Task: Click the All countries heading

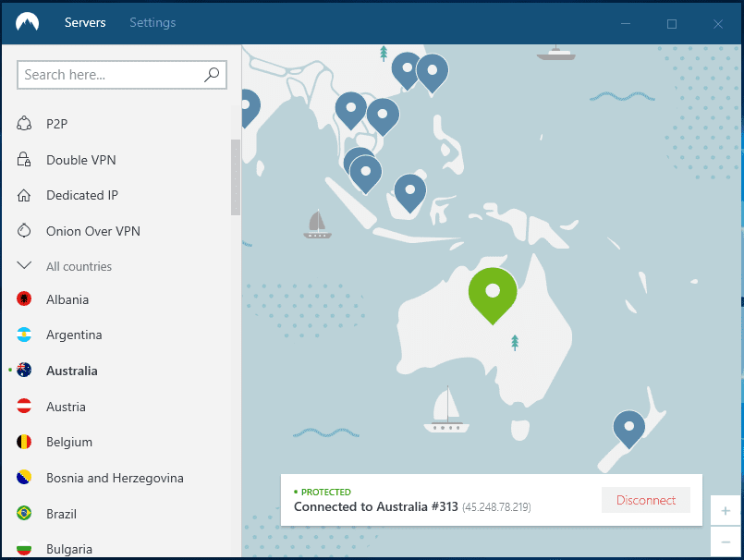Action: (79, 267)
